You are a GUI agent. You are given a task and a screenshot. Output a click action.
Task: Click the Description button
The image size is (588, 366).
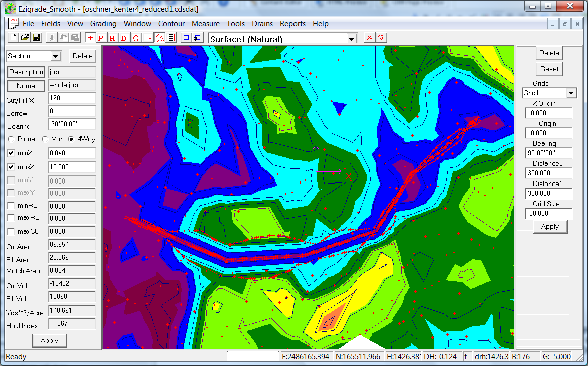coord(26,72)
